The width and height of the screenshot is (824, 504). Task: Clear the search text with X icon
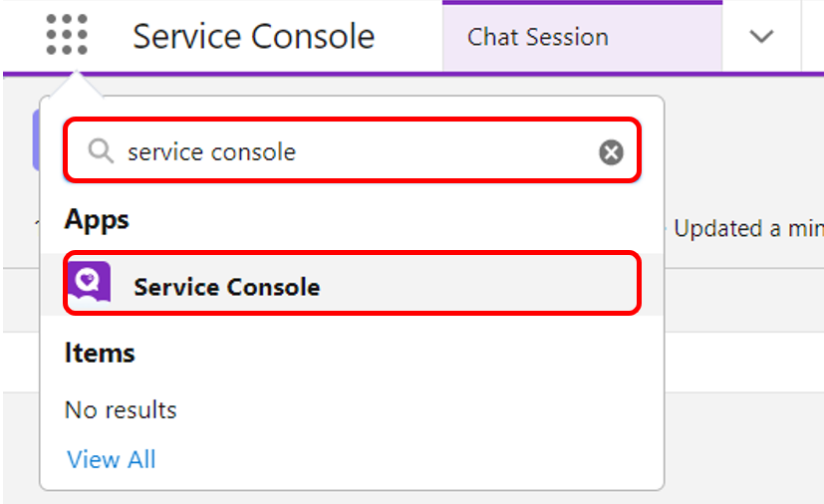click(x=611, y=152)
